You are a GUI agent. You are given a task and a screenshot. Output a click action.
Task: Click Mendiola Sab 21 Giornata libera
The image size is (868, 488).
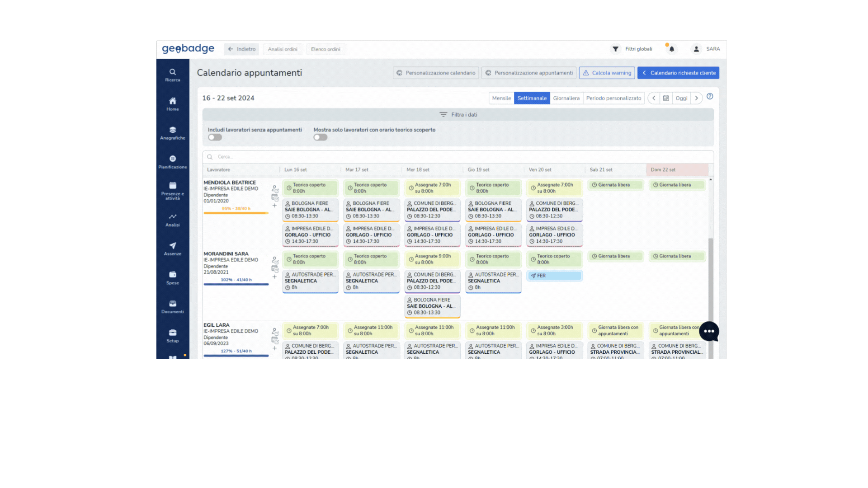pos(615,185)
